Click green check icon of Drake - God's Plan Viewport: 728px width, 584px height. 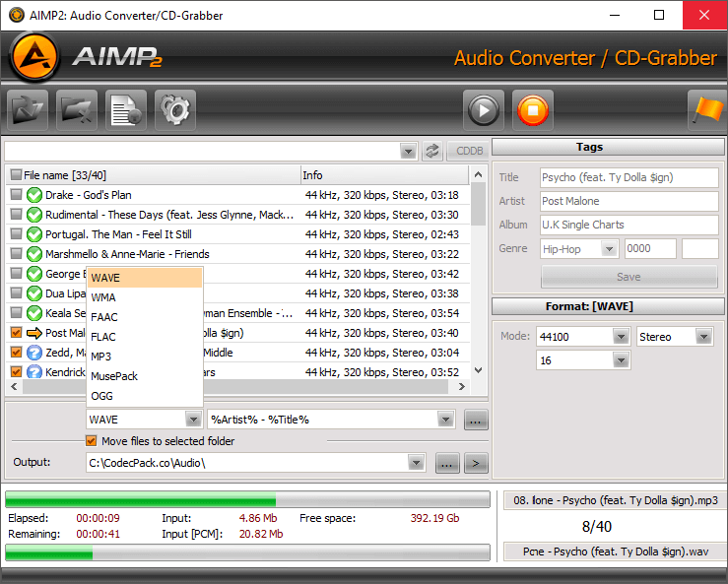pos(34,195)
